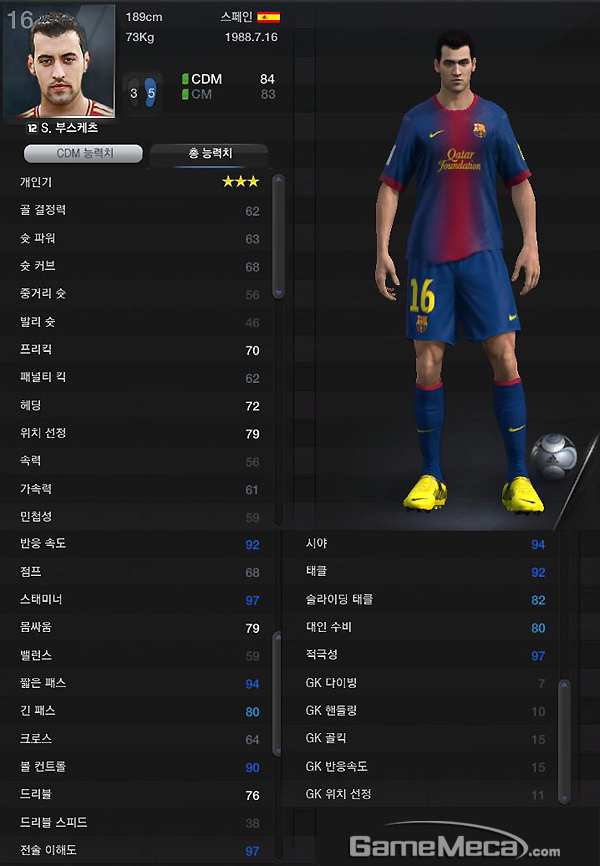Viewport: 600px width, 866px height.
Task: Click the top stat list scrollbar down arrow
Action: click(x=278, y=293)
